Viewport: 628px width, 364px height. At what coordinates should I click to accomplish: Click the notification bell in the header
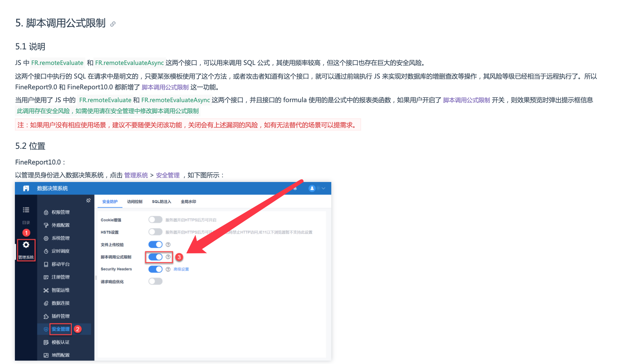click(x=295, y=188)
